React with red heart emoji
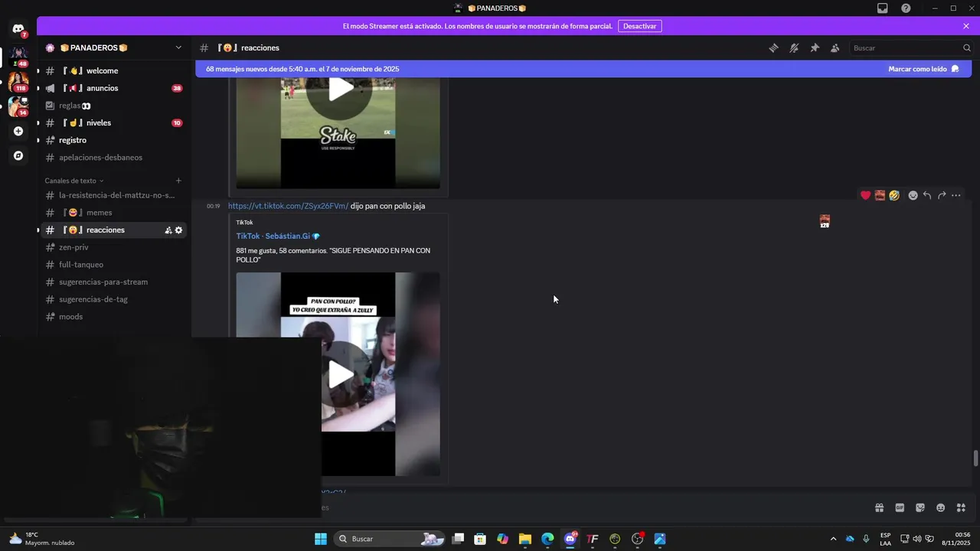The height and width of the screenshot is (551, 980). (865, 195)
